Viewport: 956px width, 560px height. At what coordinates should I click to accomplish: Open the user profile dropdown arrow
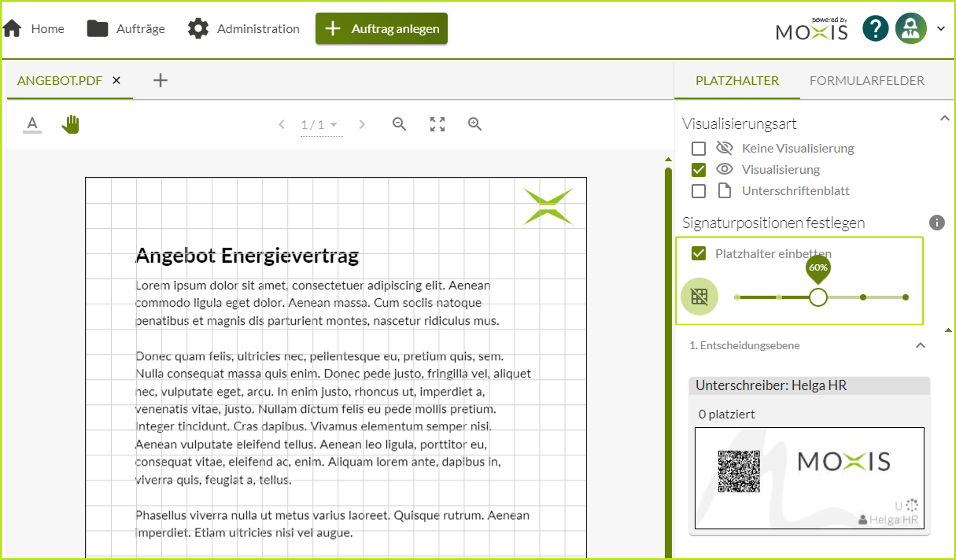(940, 28)
